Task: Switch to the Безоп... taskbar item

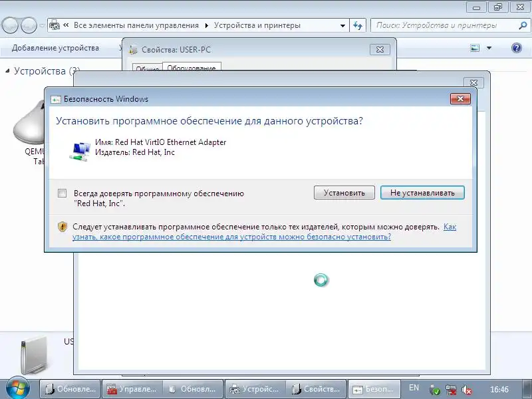Action: click(x=374, y=389)
